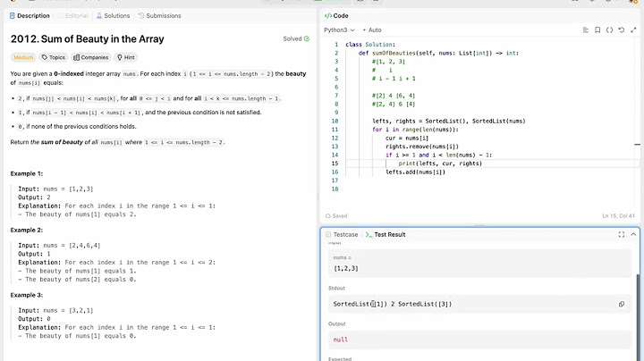Select the Testcase tab

pos(342,235)
